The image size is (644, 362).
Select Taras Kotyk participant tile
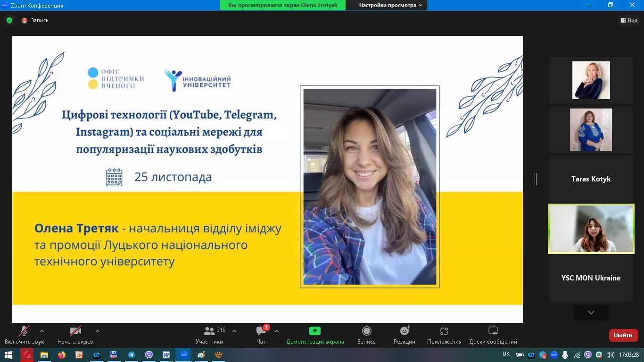pyautogui.click(x=591, y=179)
